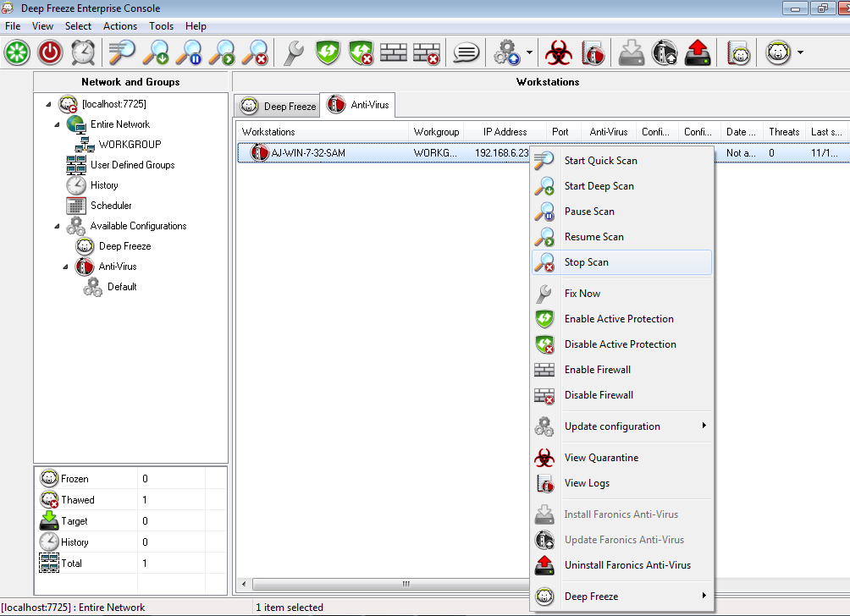The height and width of the screenshot is (616, 850).
Task: Click the Uninstall Anti-Virus red arrow toolbar icon
Action: tap(698, 52)
